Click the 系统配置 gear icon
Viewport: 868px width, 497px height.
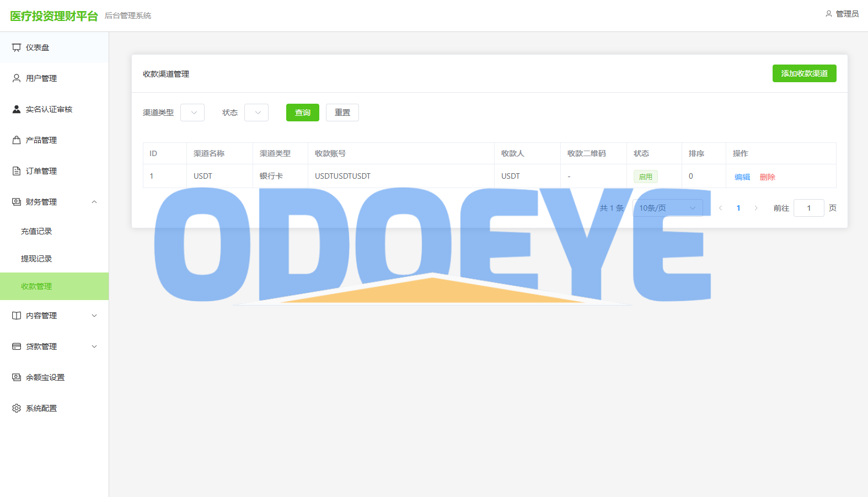coord(17,408)
